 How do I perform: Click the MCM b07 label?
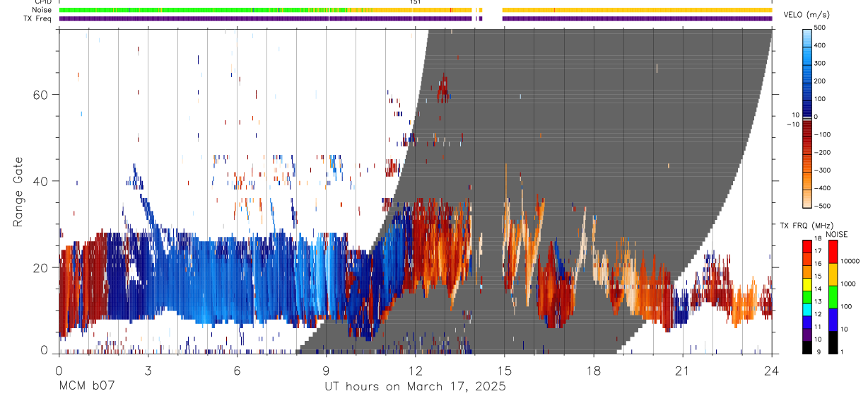click(87, 386)
